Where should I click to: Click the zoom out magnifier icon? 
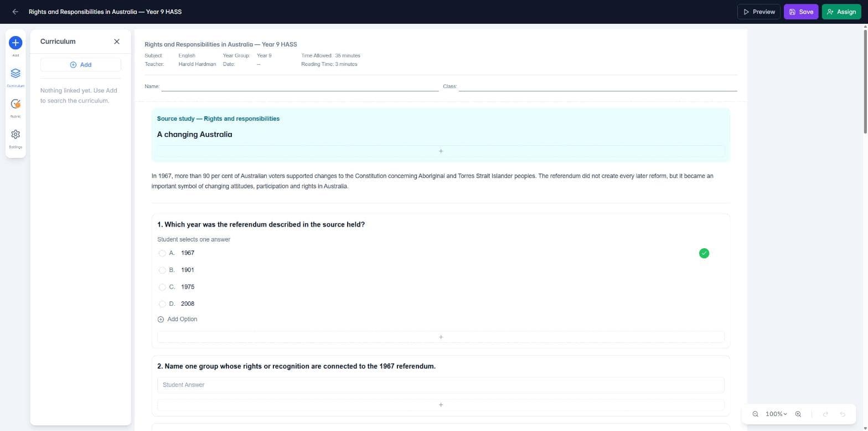coord(755,414)
